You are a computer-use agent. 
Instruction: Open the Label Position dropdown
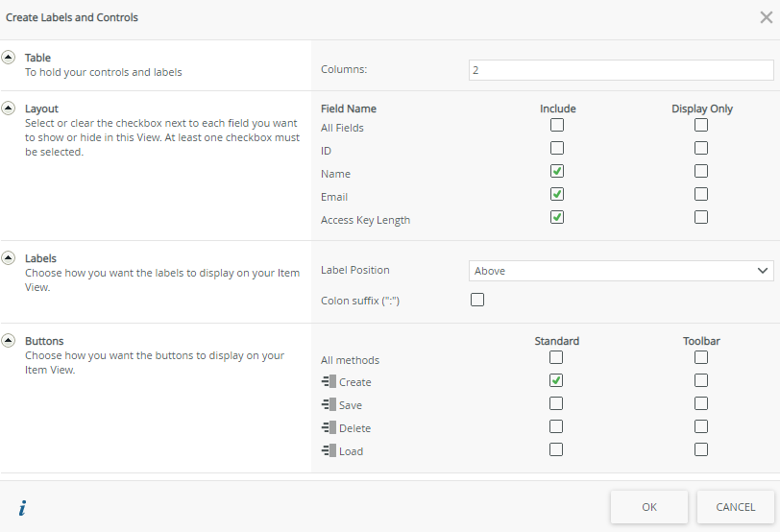[x=621, y=271]
